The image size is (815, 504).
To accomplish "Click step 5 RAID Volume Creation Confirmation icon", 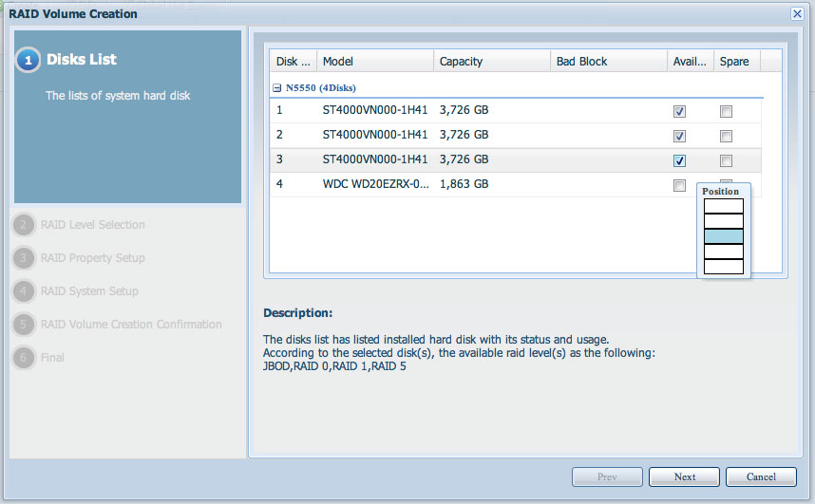I will tap(25, 325).
